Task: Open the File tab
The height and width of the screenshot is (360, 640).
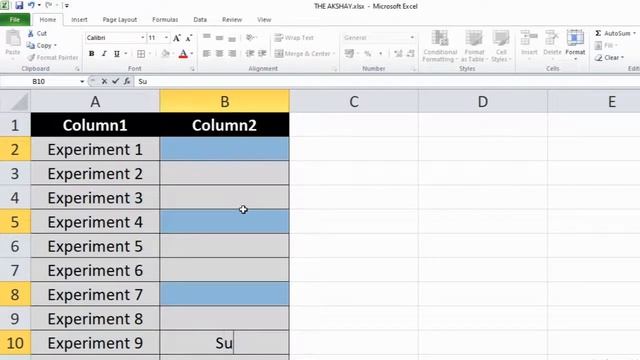Action: click(15, 20)
